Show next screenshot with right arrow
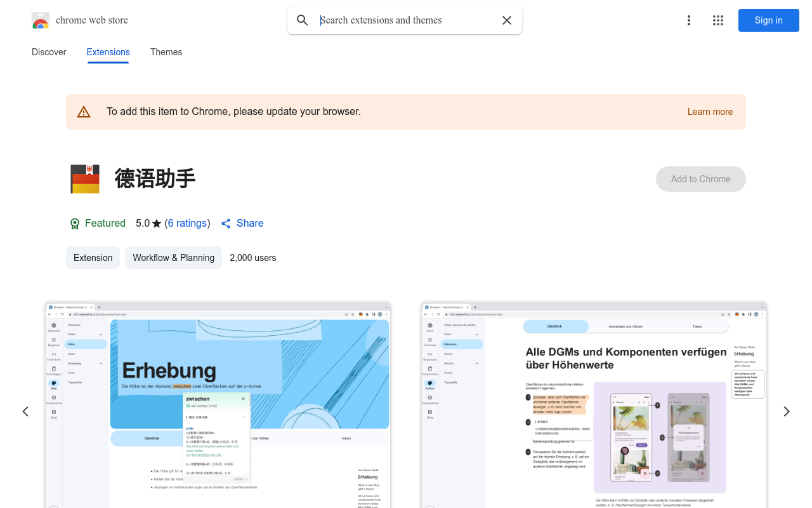This screenshot has height=508, width=812. tap(787, 411)
